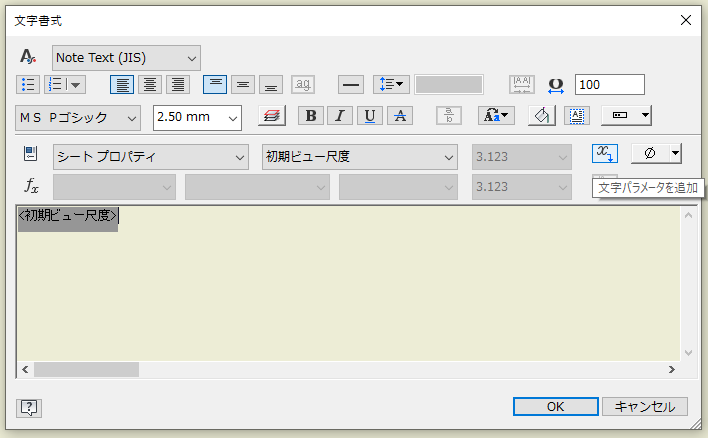Click the first disabled parameter source dropdown

(114, 187)
